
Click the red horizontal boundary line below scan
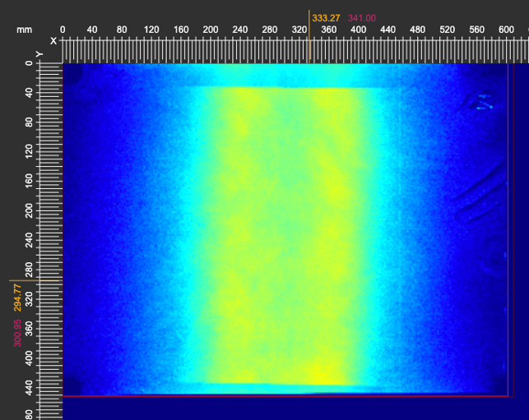coord(280,396)
